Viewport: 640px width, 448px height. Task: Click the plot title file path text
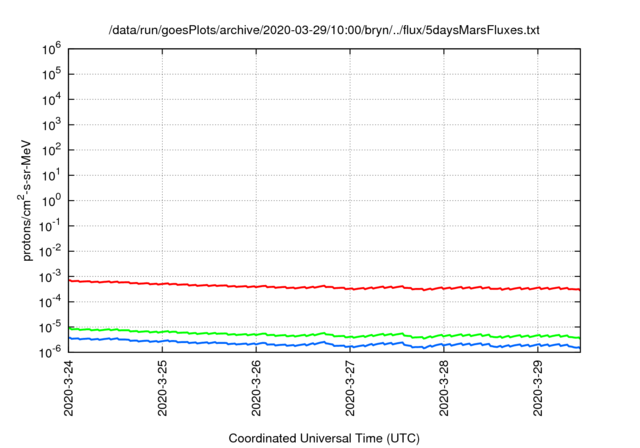(324, 30)
